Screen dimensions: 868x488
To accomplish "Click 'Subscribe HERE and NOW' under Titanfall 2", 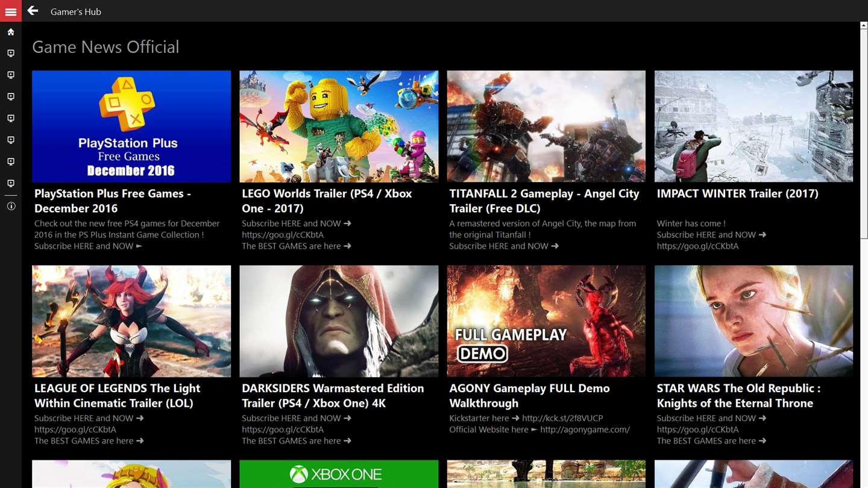I will pos(504,246).
